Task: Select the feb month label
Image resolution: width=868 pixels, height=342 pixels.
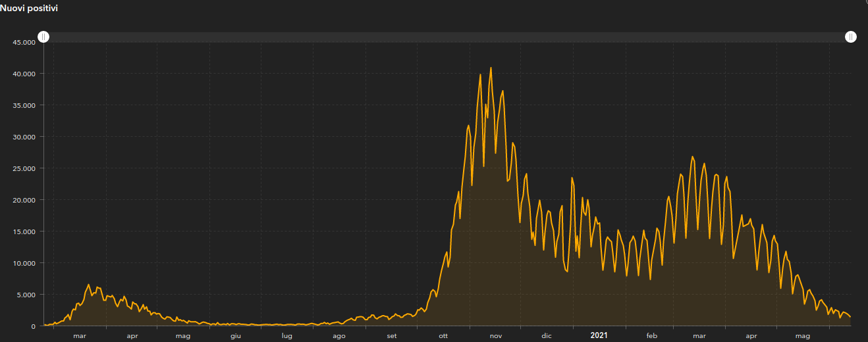Action: pos(652,336)
